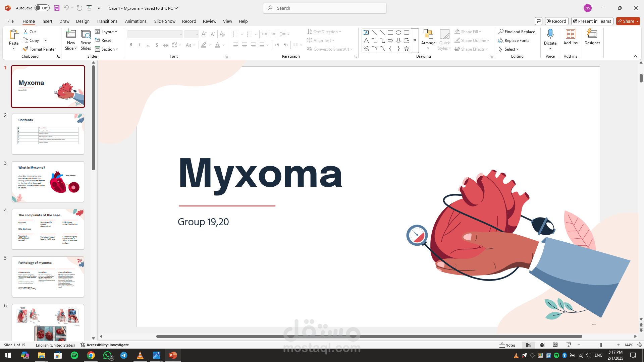
Task: Switch to the Transitions tab
Action: pos(107,21)
